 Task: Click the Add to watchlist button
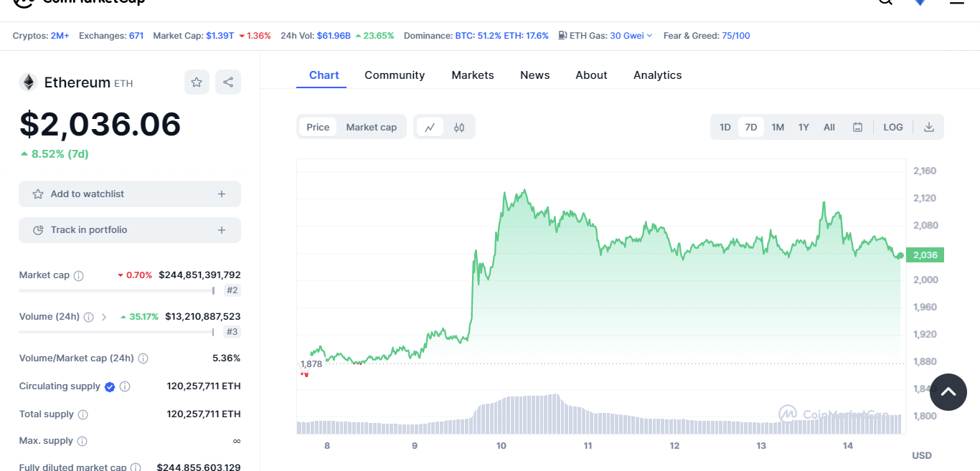click(x=130, y=194)
